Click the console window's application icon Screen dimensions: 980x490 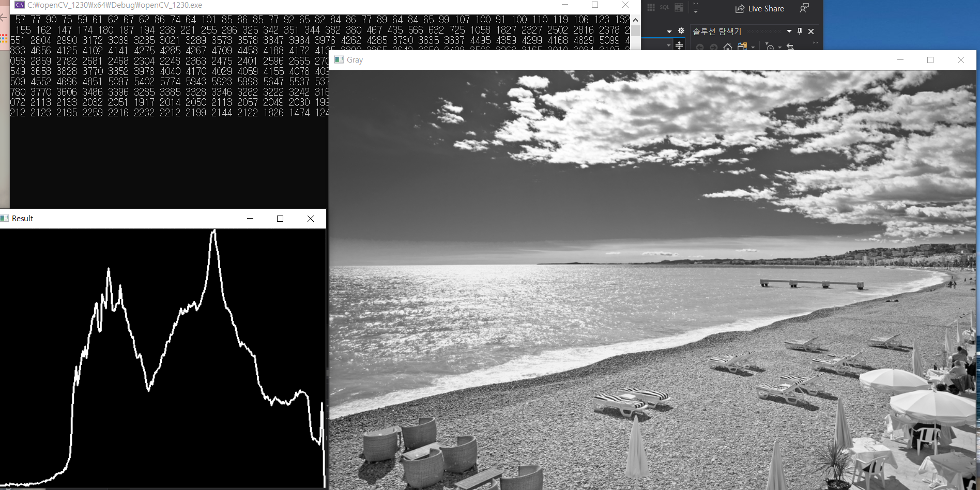coord(20,5)
